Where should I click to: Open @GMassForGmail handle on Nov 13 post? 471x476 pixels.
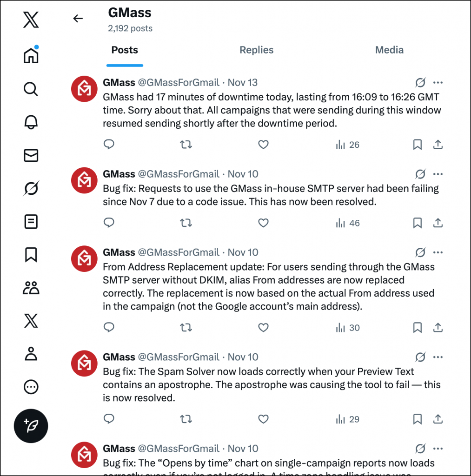(179, 83)
